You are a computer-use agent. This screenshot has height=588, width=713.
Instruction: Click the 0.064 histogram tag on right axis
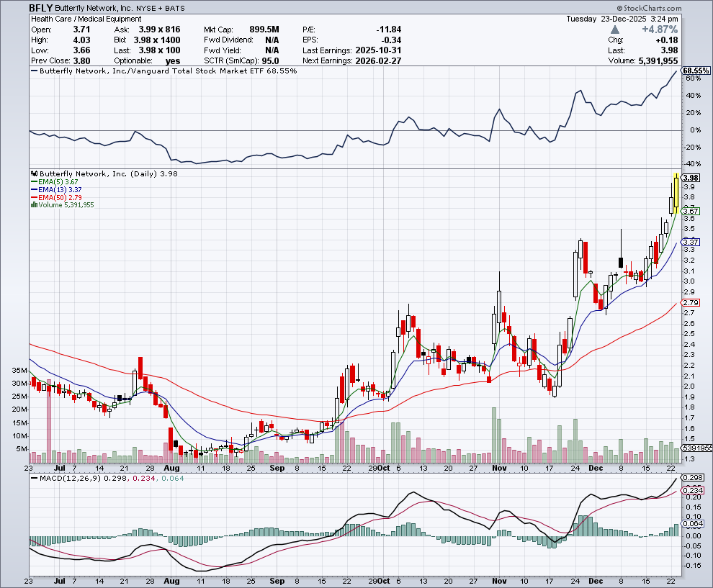point(694,523)
